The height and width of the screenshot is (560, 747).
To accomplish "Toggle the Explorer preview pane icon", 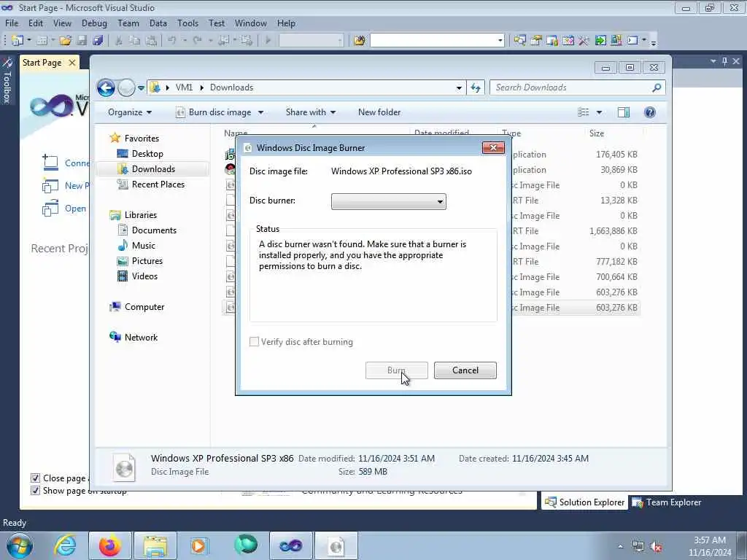I will tap(623, 112).
